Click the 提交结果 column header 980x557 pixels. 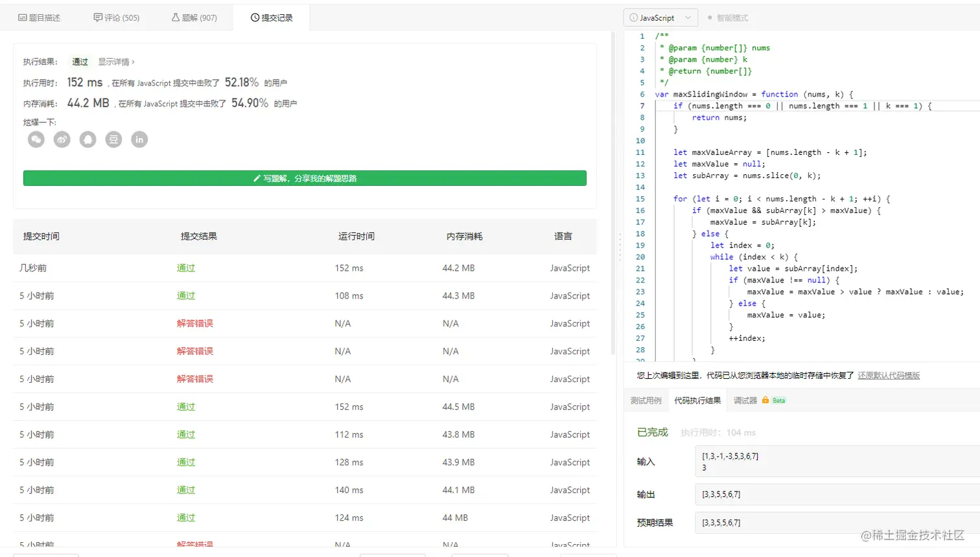[199, 236]
